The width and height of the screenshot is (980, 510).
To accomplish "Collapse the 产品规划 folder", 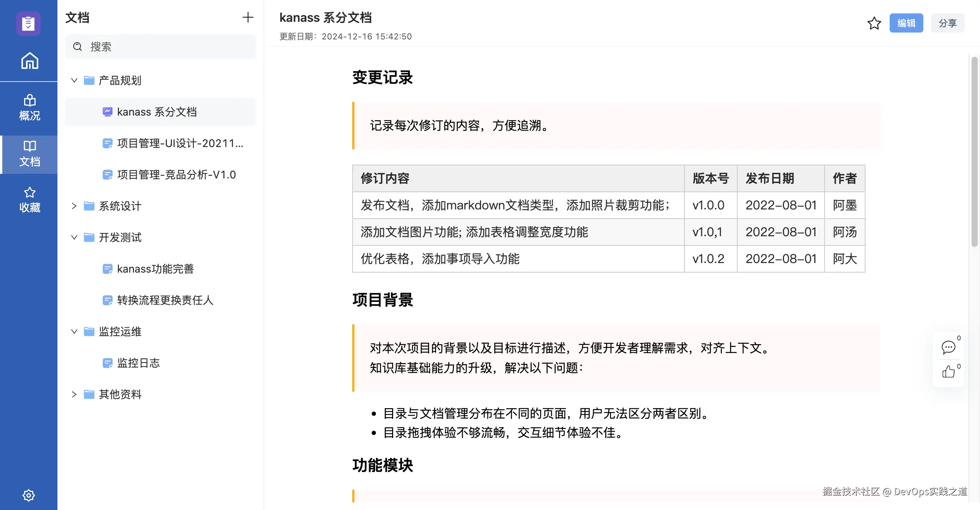I will tap(74, 80).
